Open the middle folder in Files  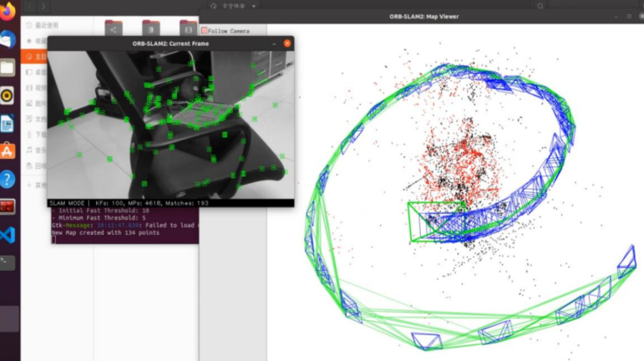(x=150, y=28)
